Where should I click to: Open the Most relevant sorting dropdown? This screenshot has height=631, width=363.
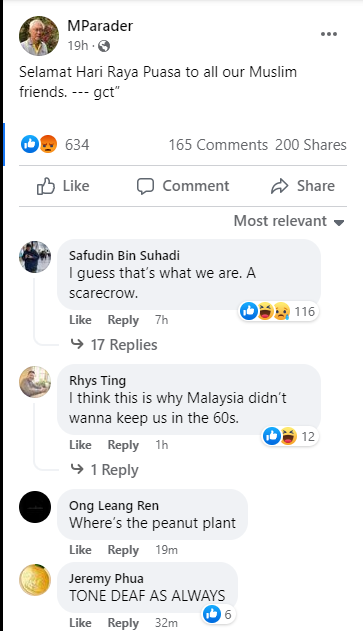(289, 221)
